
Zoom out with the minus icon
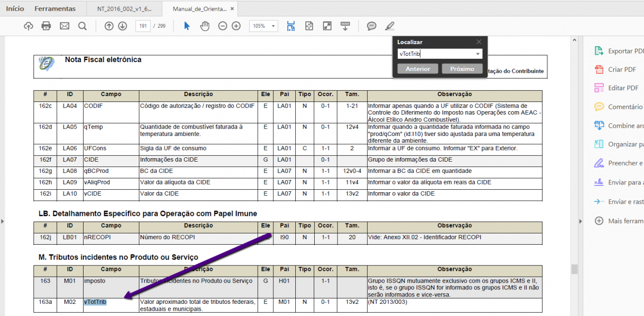tap(222, 26)
